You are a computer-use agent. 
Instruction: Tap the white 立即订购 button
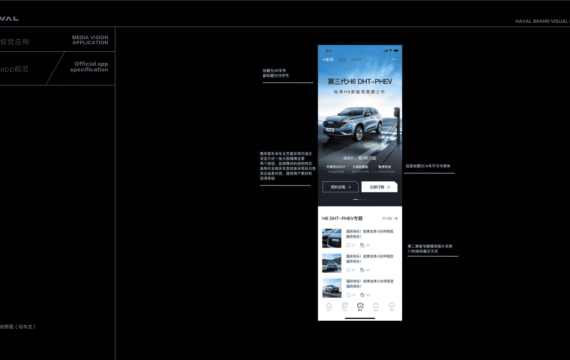(379, 187)
